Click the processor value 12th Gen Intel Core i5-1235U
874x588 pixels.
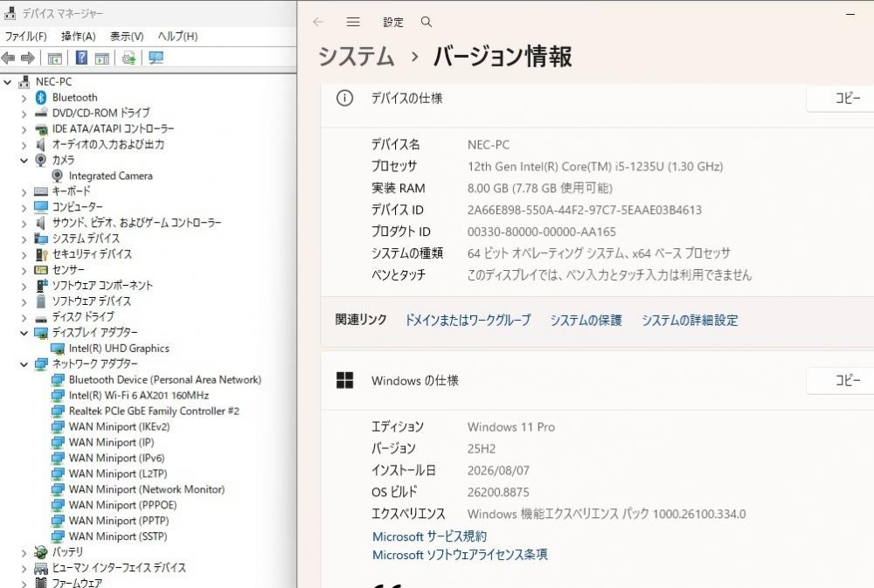[x=595, y=166]
